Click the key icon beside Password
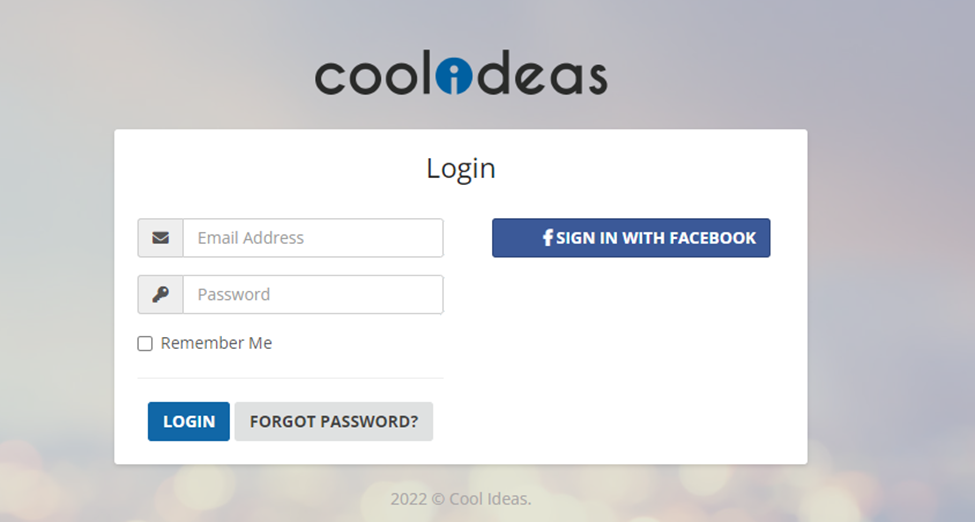The height and width of the screenshot is (522, 975). point(160,294)
